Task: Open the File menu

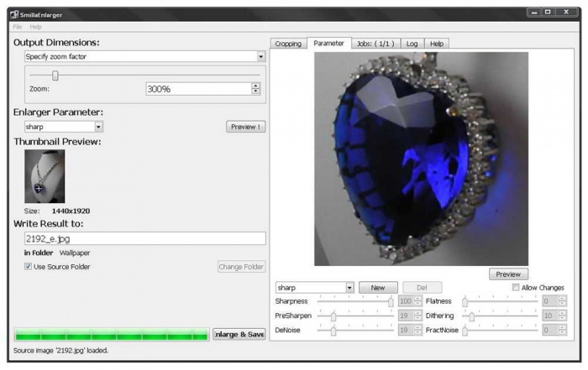Action: click(x=18, y=27)
